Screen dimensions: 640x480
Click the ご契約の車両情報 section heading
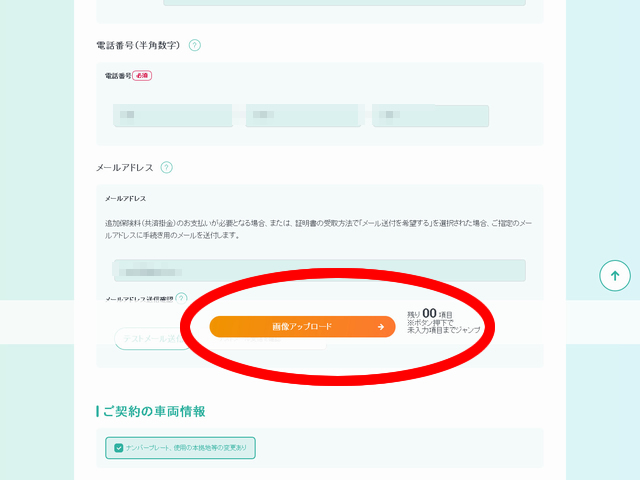[153, 412]
